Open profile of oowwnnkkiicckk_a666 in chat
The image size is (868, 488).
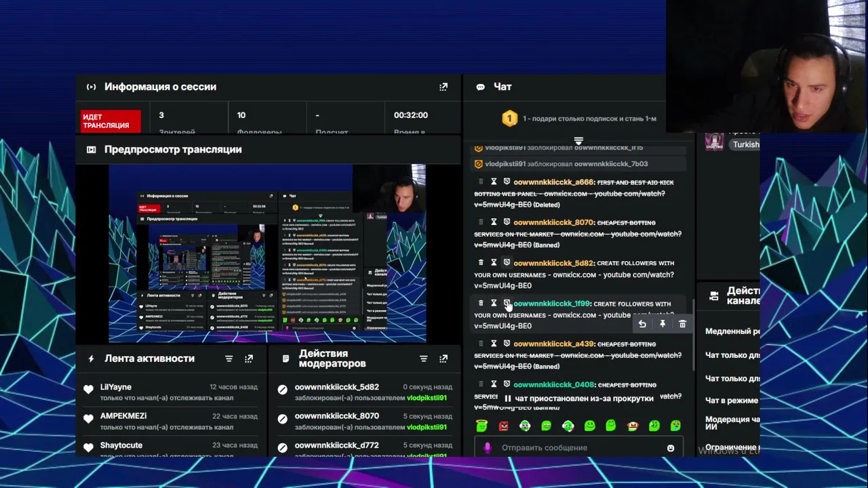click(x=553, y=182)
